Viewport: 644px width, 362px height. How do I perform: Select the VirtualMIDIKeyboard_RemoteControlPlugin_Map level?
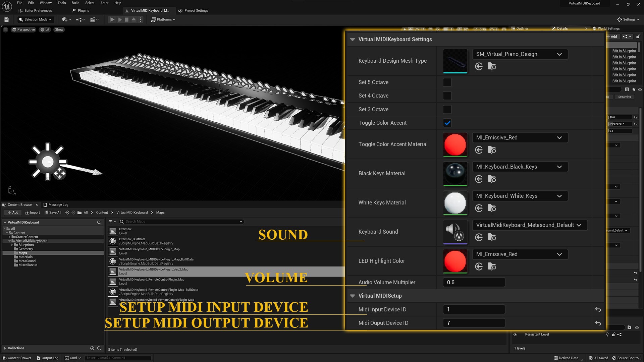pos(152,281)
